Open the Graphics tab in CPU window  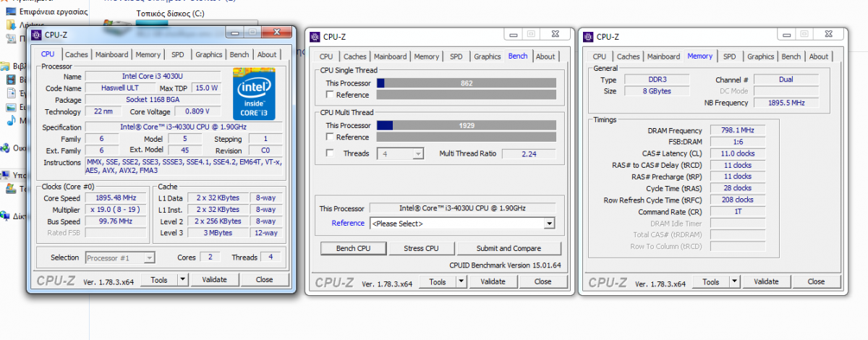(x=209, y=54)
